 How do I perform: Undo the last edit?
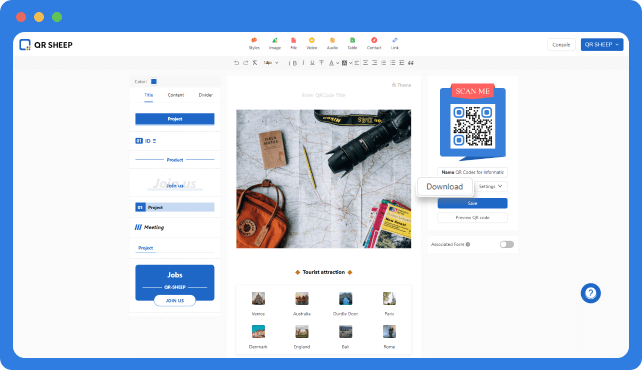click(237, 63)
